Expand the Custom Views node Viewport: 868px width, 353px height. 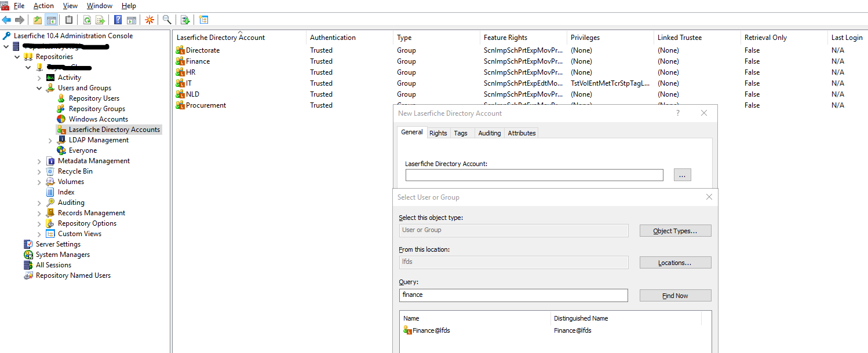point(39,234)
